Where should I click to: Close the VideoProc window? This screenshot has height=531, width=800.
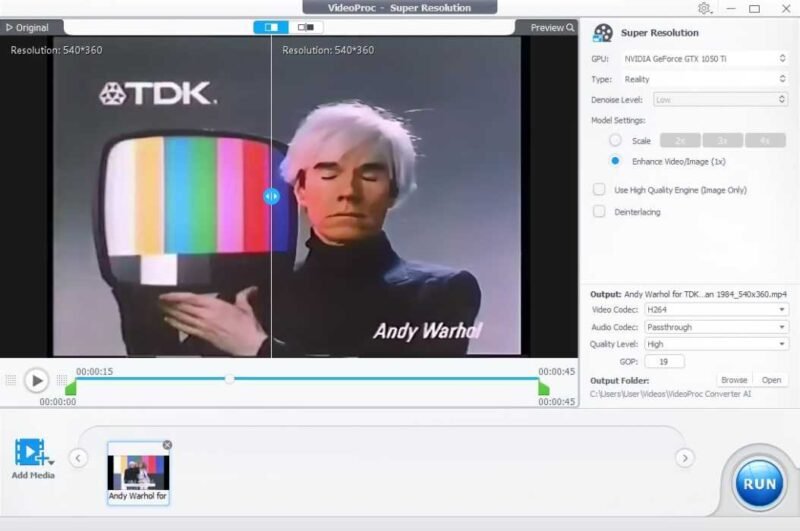[x=786, y=9]
